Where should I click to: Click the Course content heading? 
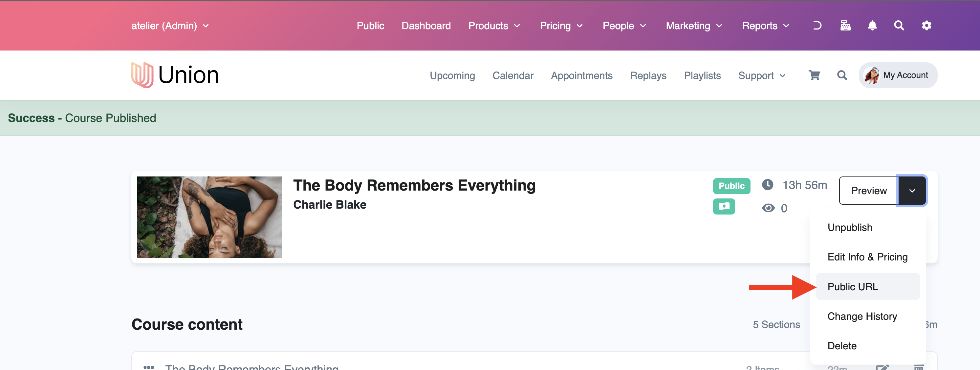(187, 324)
